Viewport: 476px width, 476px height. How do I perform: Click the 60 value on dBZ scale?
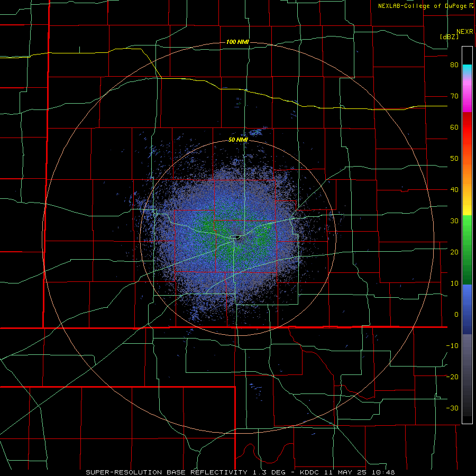click(454, 127)
